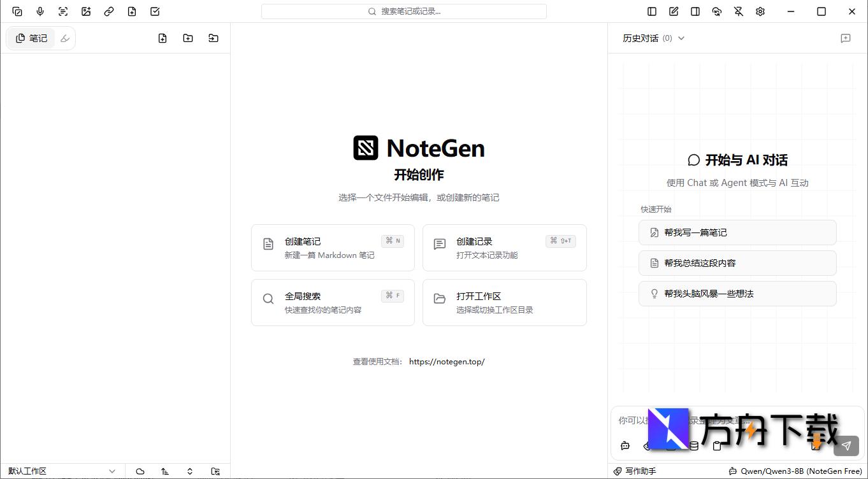Click 帮我写一篇笔记 quick start button
This screenshot has width=868, height=479.
737,232
